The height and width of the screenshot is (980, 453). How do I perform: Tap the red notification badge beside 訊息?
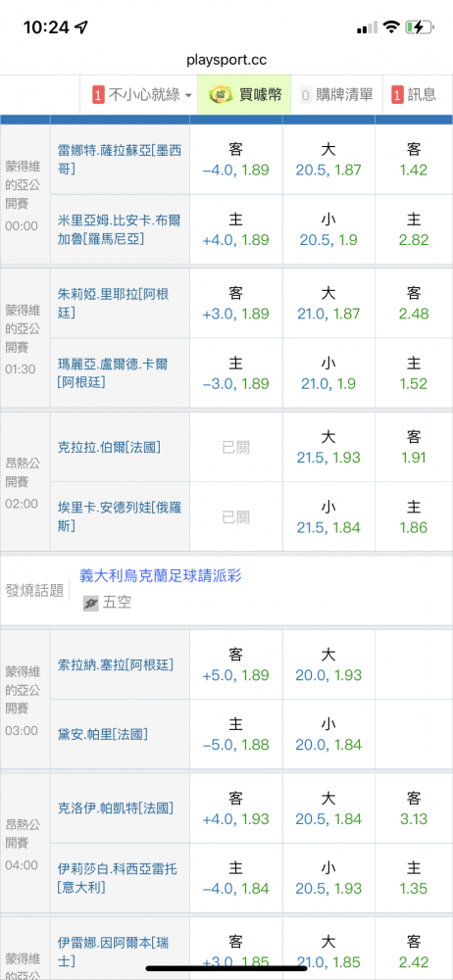coord(397,95)
